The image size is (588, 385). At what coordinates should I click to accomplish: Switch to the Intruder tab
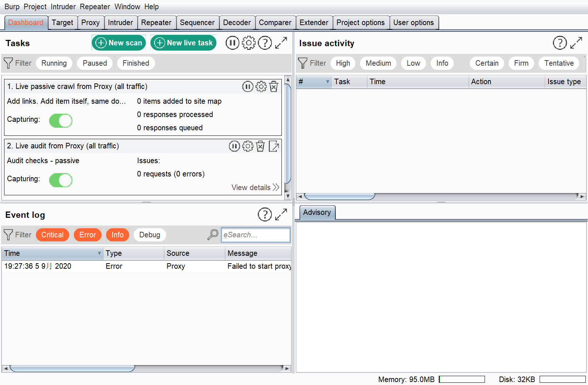pos(120,23)
